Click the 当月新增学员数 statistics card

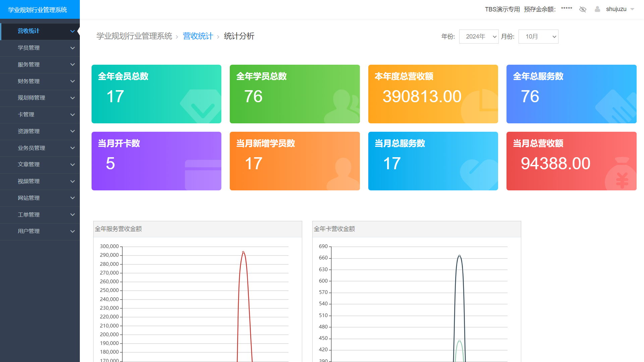(294, 161)
